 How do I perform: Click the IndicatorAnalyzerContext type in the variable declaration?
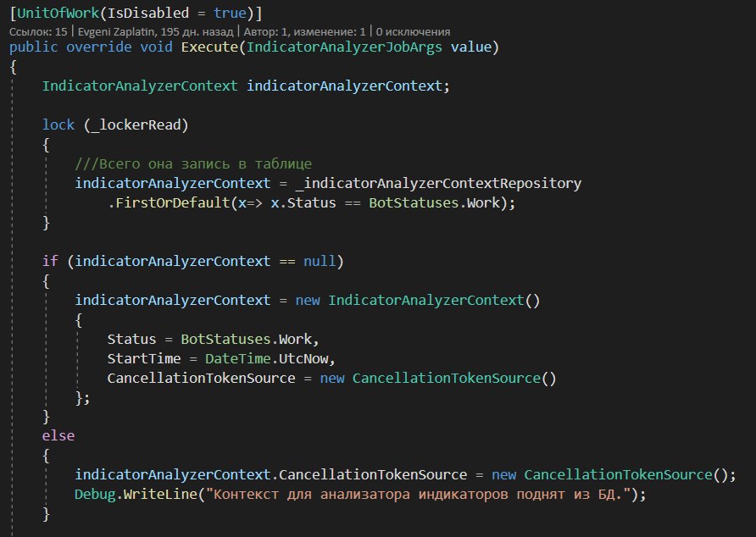(140, 86)
